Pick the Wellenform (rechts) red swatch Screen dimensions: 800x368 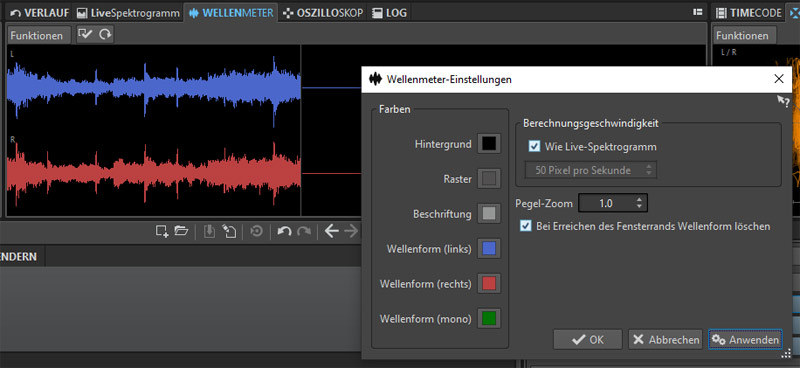pyautogui.click(x=489, y=283)
